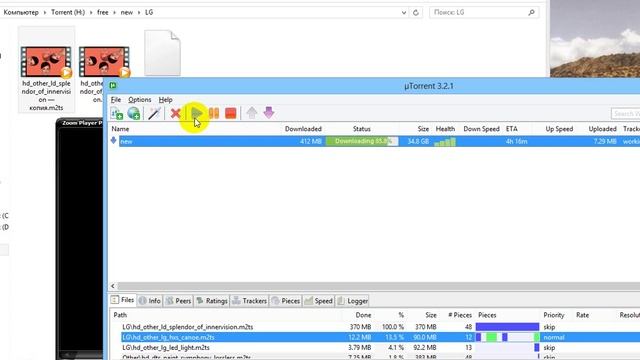640x360 pixels.
Task: Sort torrents by ETA column header
Action: pyautogui.click(x=512, y=129)
